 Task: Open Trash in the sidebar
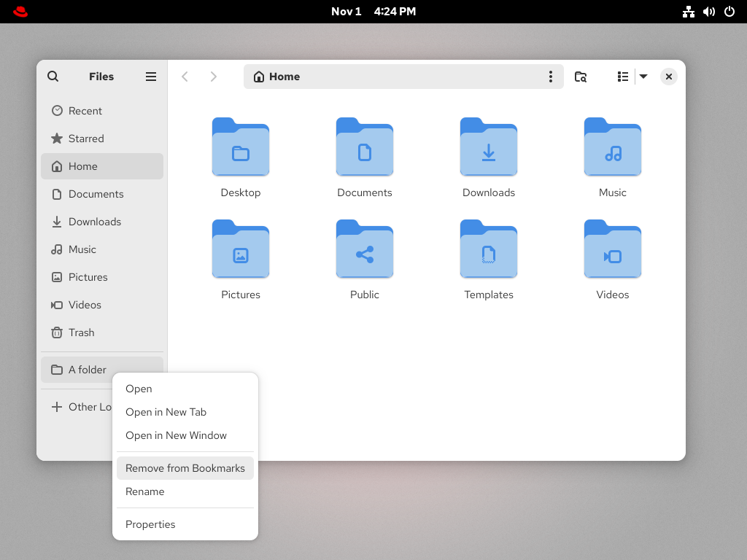point(81,332)
